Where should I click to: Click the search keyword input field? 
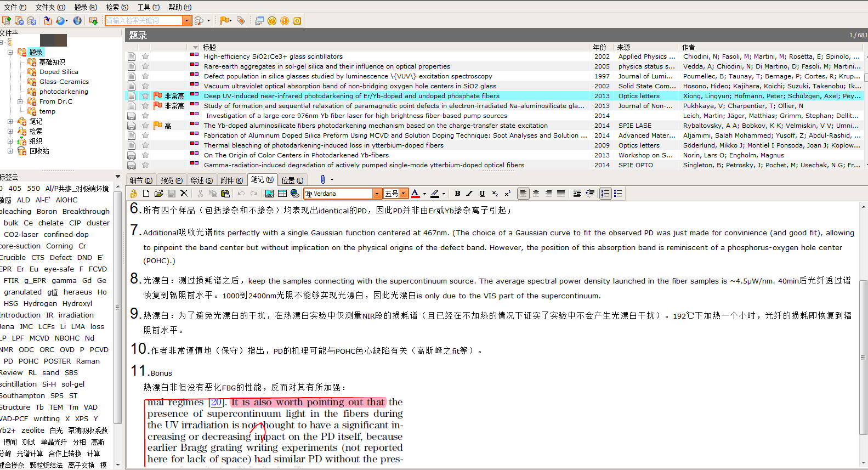point(144,21)
